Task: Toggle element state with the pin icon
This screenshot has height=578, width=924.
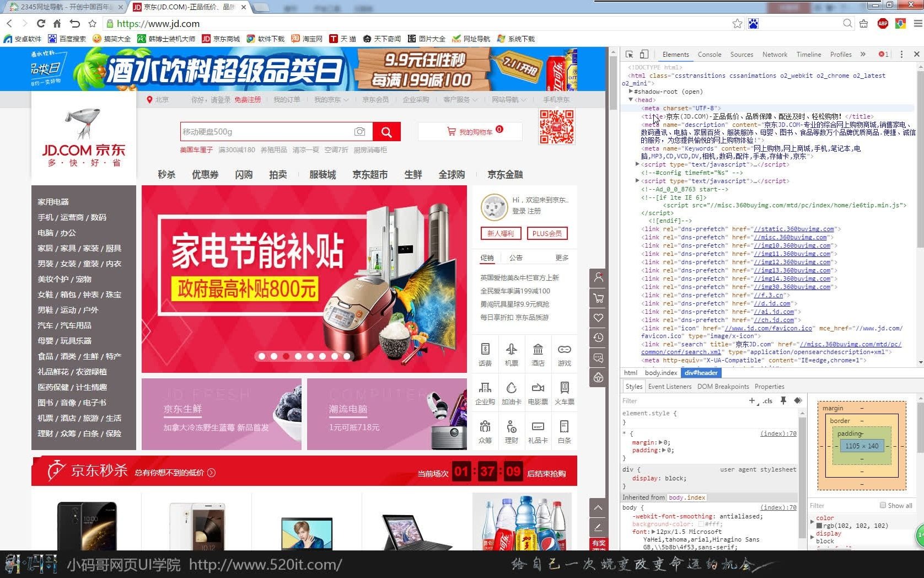Action: tap(783, 401)
